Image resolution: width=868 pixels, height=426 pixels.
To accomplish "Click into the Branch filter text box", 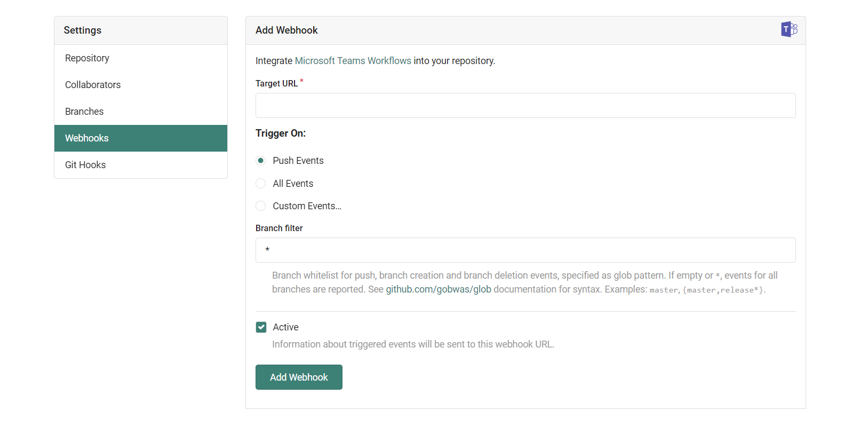I will pos(525,250).
